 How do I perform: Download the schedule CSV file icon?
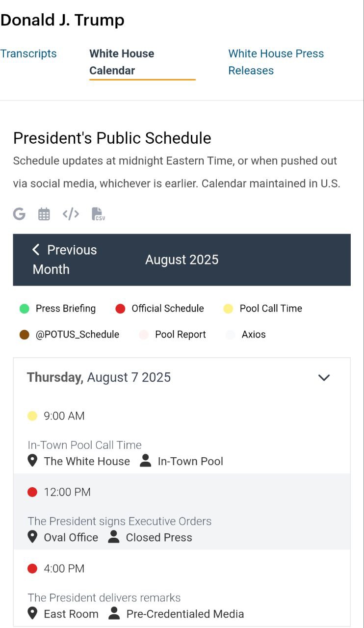click(x=98, y=214)
